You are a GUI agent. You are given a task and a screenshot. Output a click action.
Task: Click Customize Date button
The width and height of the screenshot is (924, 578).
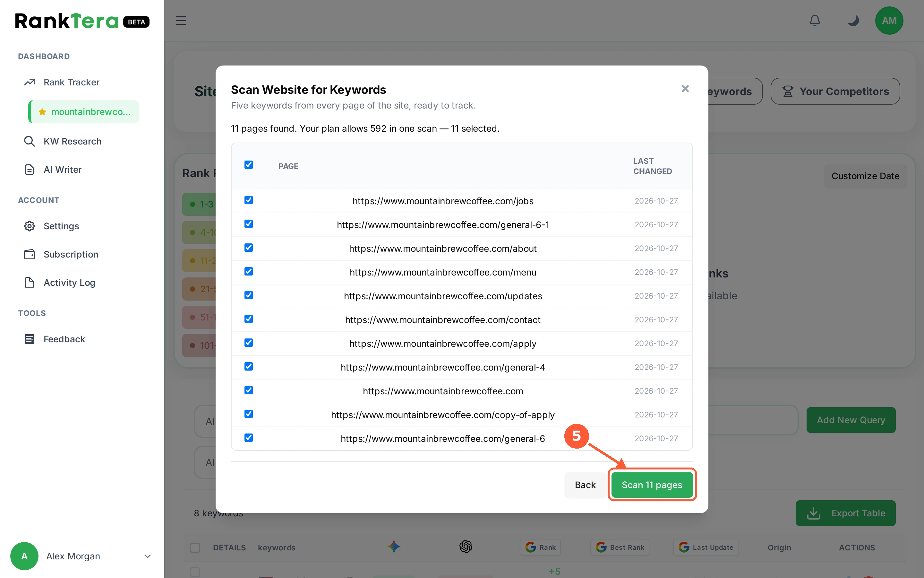click(865, 176)
